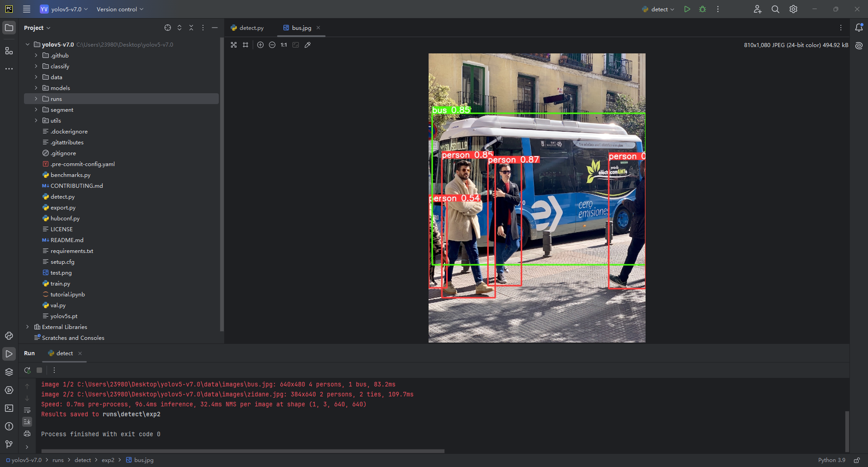Open the Project tool window icon
868x467 pixels.
click(9, 28)
